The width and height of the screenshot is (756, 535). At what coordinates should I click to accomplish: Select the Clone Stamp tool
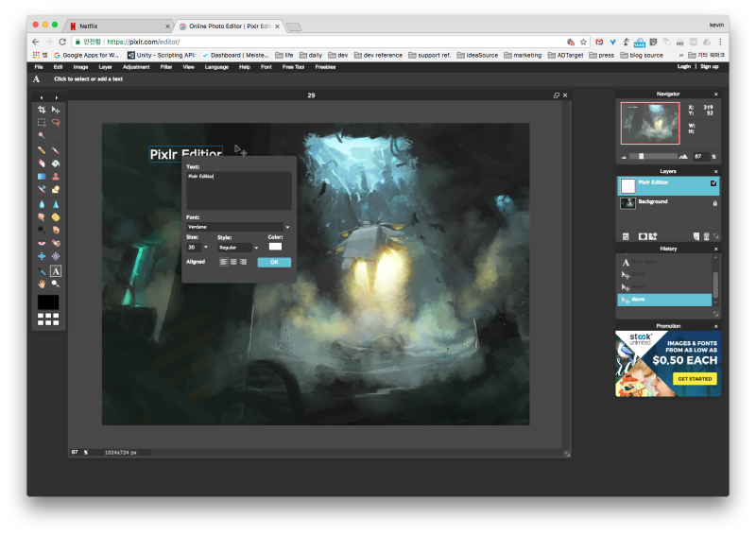(56, 177)
